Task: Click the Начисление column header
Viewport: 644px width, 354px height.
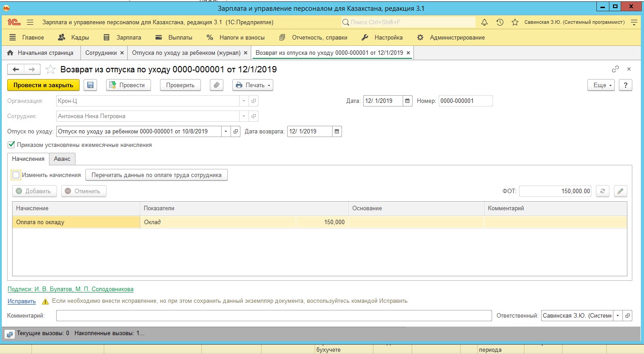Action: point(76,208)
